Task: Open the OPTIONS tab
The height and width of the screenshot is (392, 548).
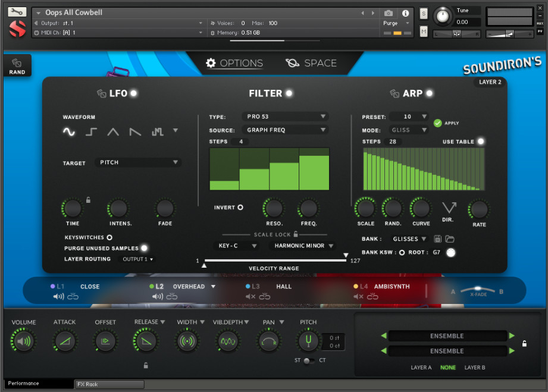Action: point(234,63)
